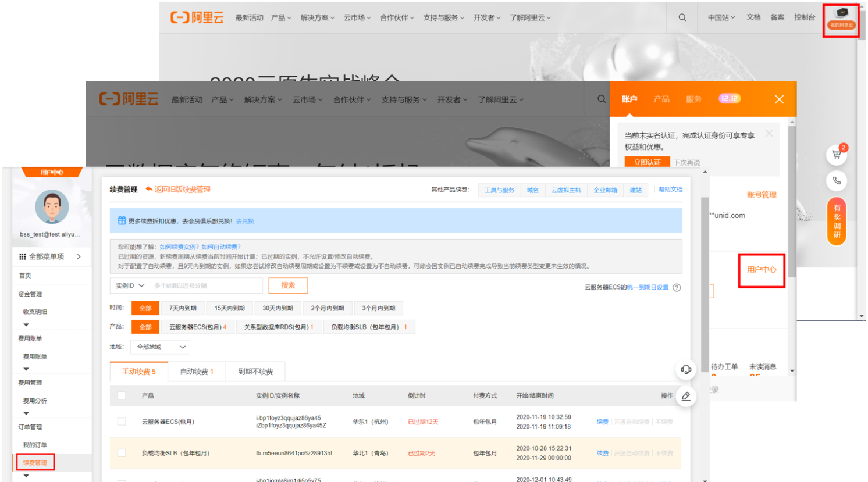
Task: Click the orange back arrow beside 返回旧版续费管理
Action: pos(149,189)
